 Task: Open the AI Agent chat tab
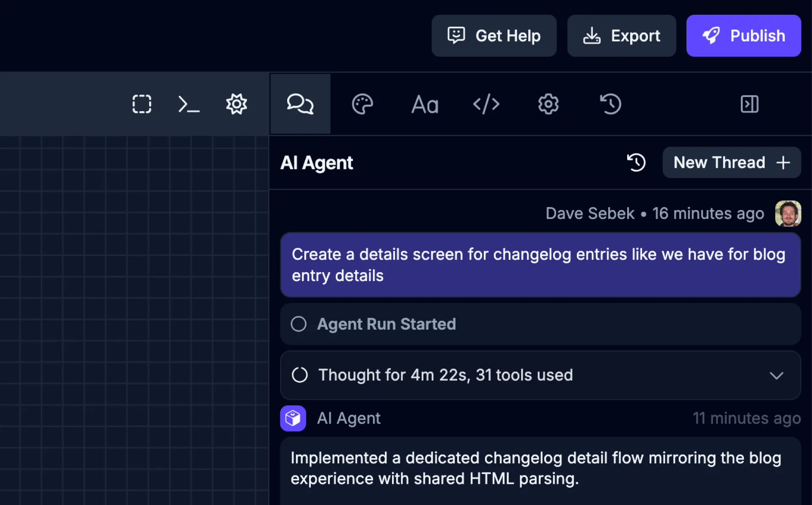300,104
